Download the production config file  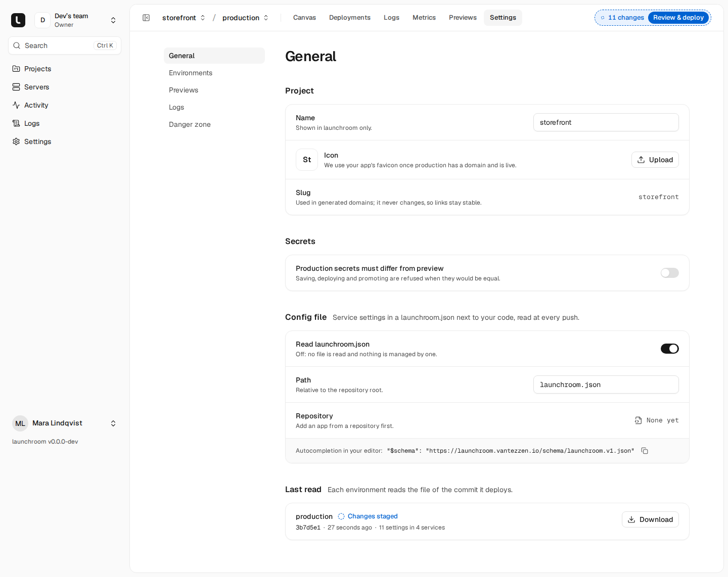point(650,519)
